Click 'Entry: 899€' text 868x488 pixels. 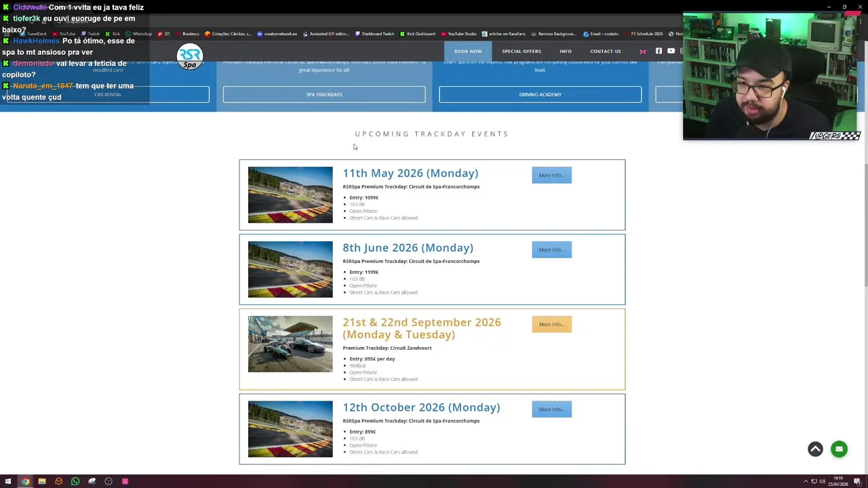(x=362, y=432)
